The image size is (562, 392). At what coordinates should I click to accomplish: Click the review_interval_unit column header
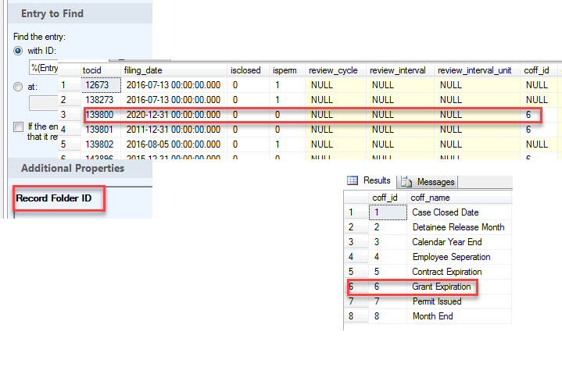(477, 70)
